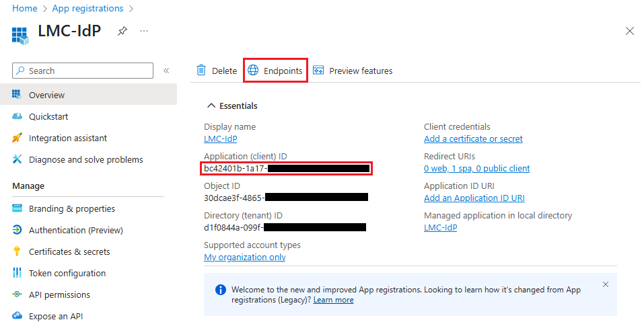Open the My organization only link
644x322 pixels.
tap(244, 257)
